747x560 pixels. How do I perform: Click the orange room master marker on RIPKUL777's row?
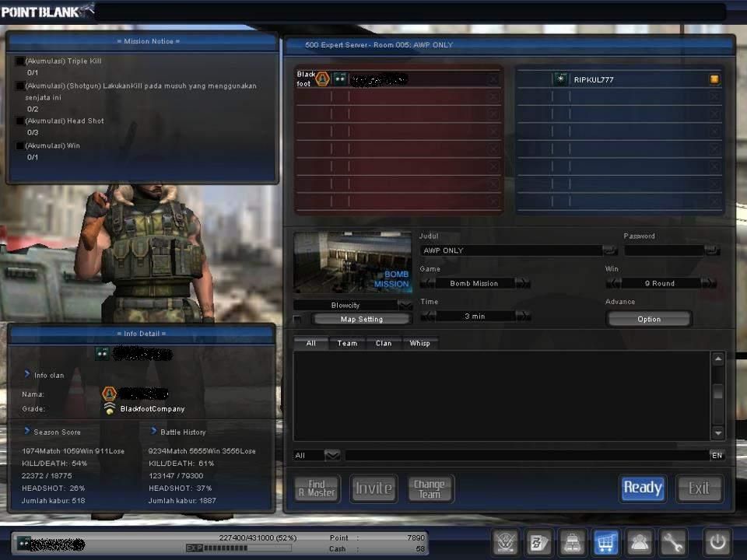(714, 79)
